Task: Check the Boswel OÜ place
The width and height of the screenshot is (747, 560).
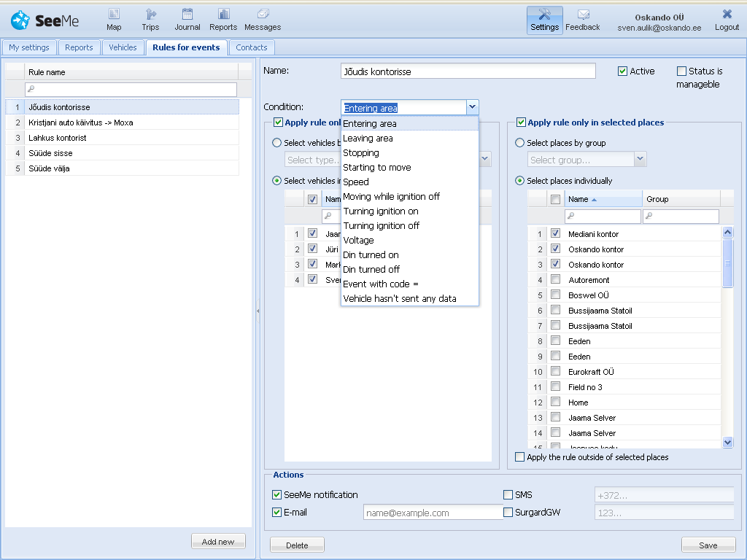Action: [555, 295]
